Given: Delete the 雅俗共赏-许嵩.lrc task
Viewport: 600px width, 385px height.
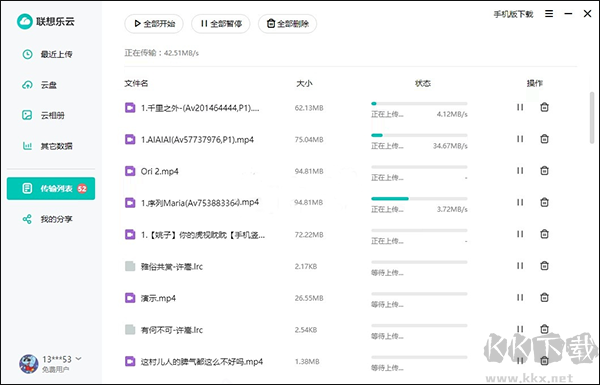Looking at the screenshot, I should click(x=544, y=266).
